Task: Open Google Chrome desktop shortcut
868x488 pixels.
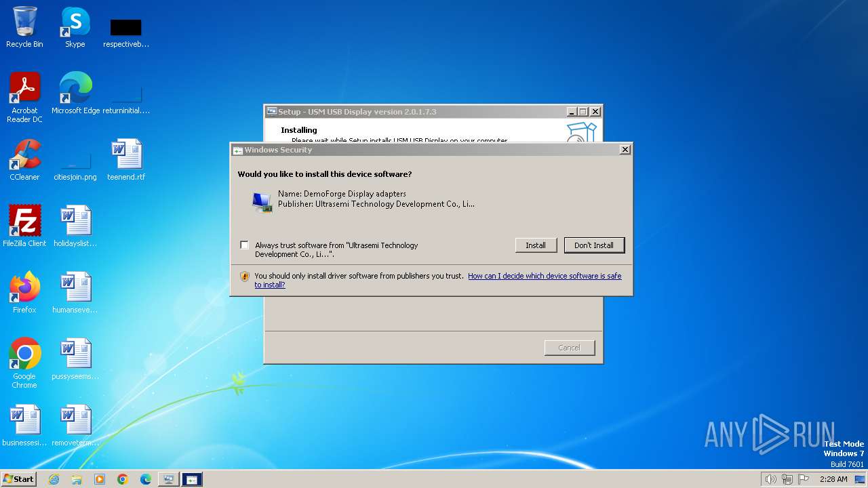Action: coord(24,363)
